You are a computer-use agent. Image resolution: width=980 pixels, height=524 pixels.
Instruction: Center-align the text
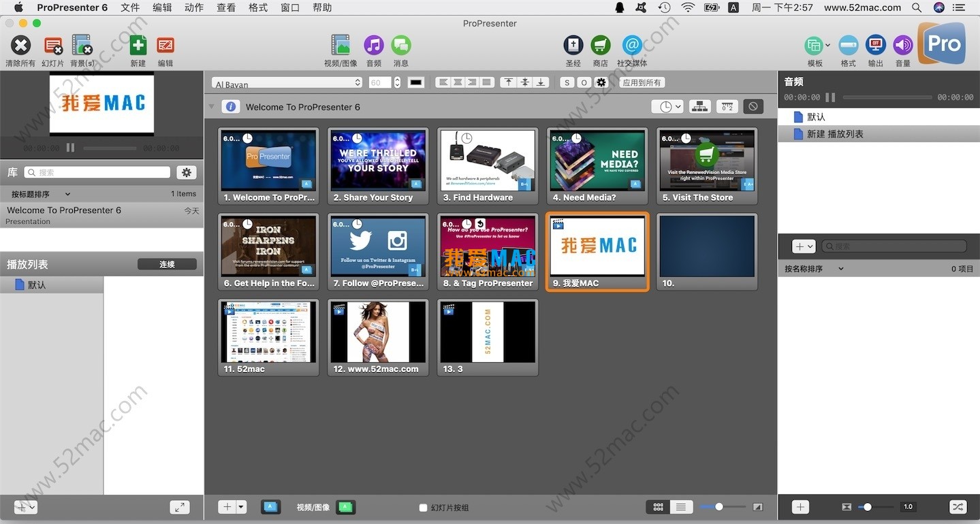click(458, 82)
